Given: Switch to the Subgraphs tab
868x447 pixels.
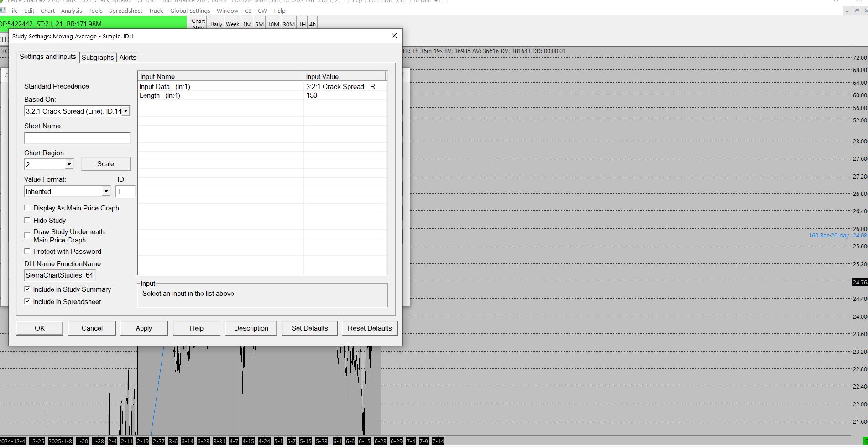Looking at the screenshot, I should [x=98, y=58].
